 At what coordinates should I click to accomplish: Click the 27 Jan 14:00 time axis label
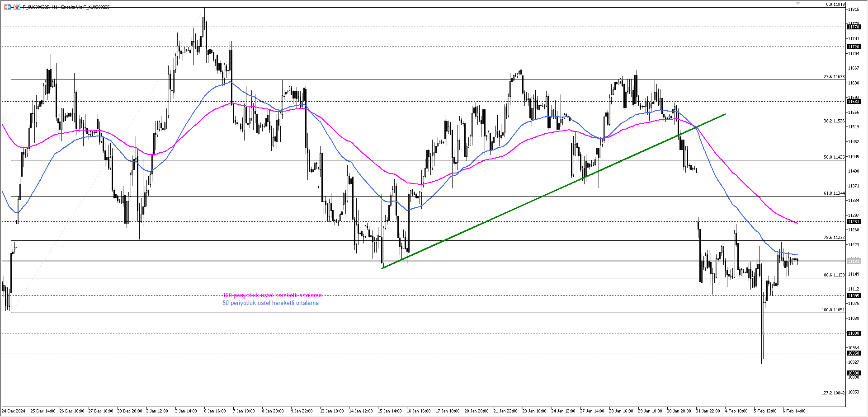(x=592, y=411)
